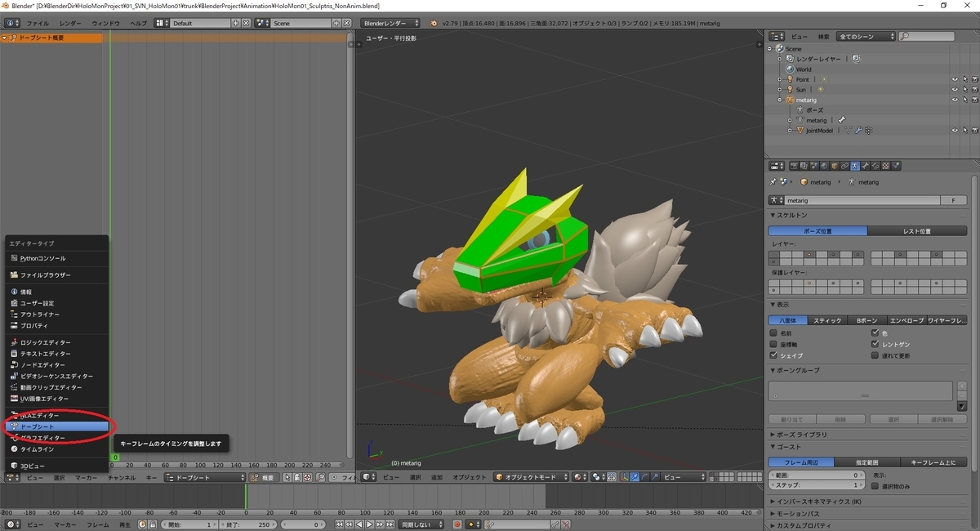Open Help menu in top header
The image size is (980, 531).
tap(139, 23)
